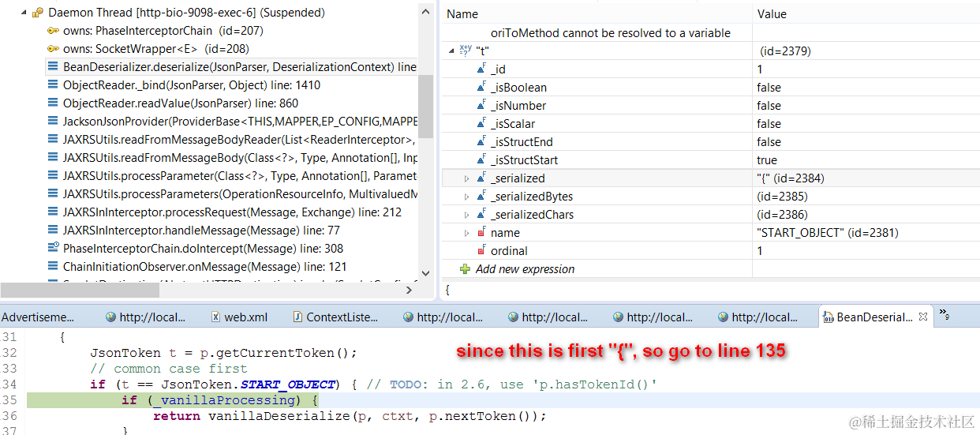Click the ContextListe... Java file icon
Viewport: 980px width, 435px height.
click(x=297, y=317)
